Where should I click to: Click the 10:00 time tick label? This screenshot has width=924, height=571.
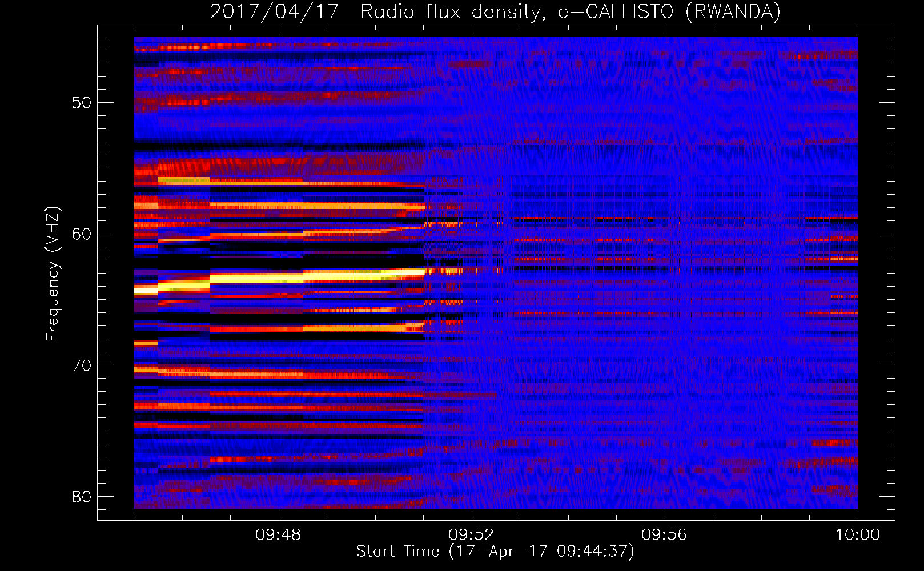tap(858, 535)
